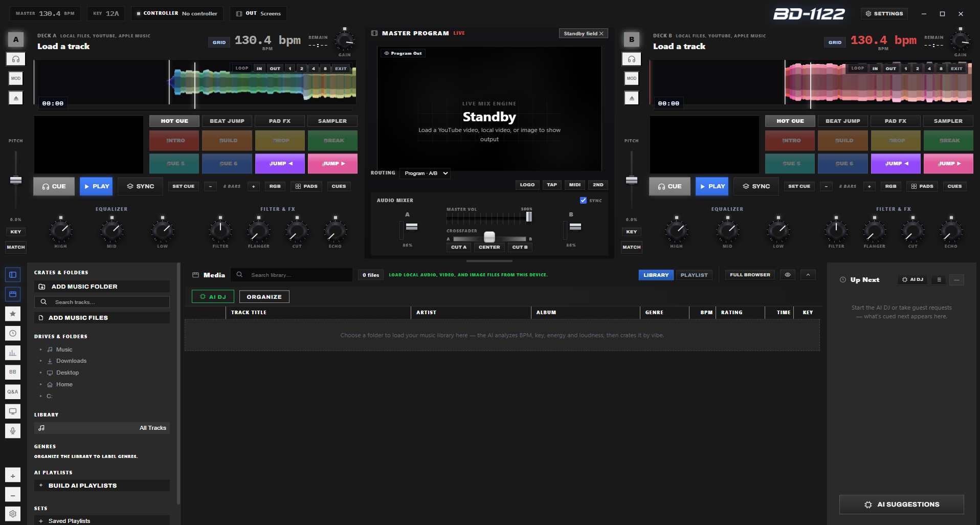Switch to Deck A Pad FX tab
Viewport: 980px width, 525px height.
click(280, 121)
